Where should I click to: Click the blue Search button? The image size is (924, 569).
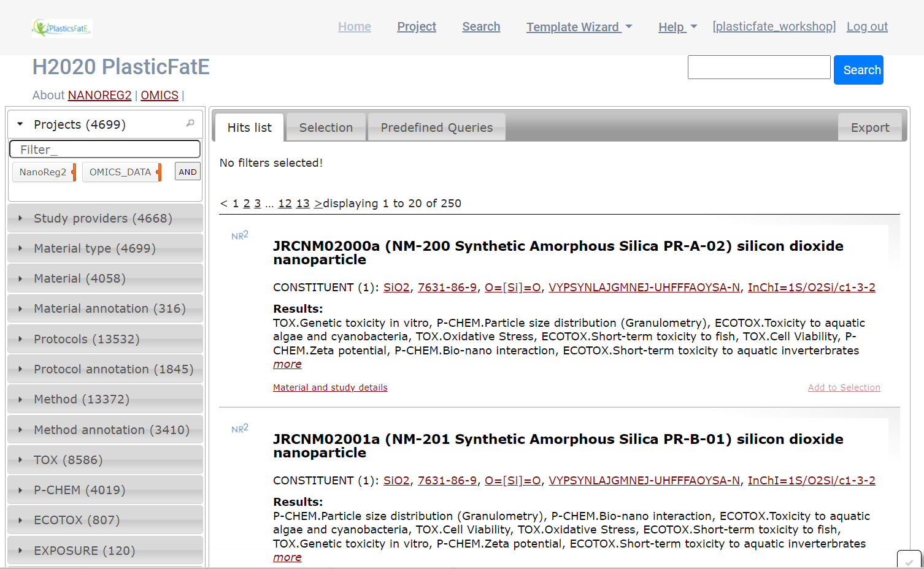pos(858,70)
